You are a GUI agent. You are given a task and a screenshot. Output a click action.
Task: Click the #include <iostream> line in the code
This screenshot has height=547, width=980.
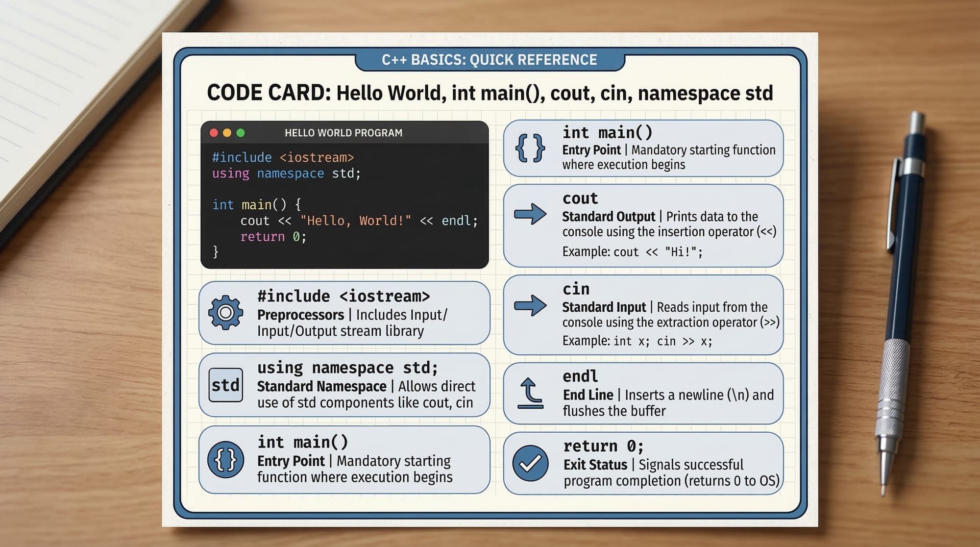pos(283,157)
